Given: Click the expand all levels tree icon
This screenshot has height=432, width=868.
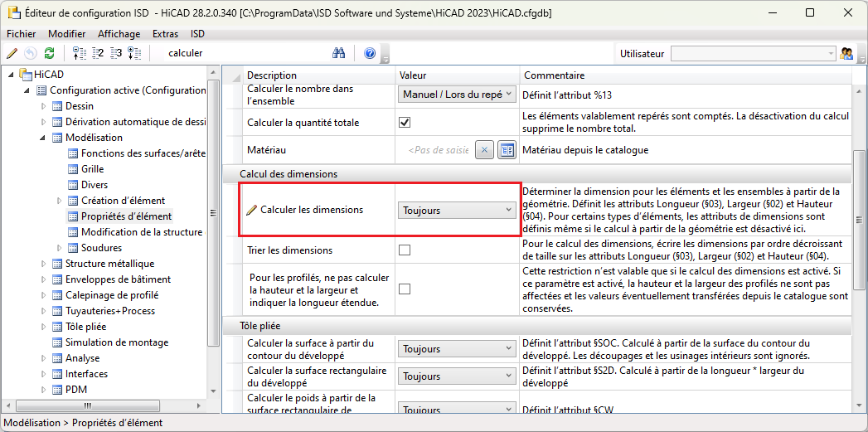Looking at the screenshot, I should (x=134, y=53).
